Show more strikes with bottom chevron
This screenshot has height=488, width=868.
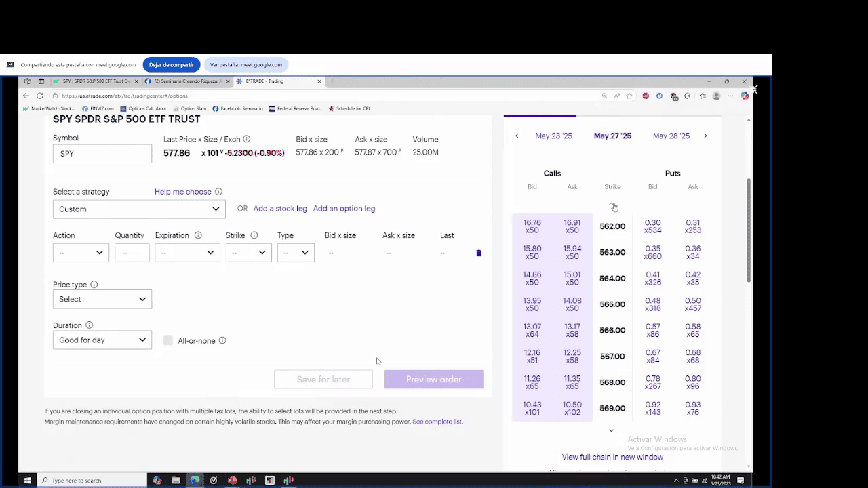click(611, 430)
